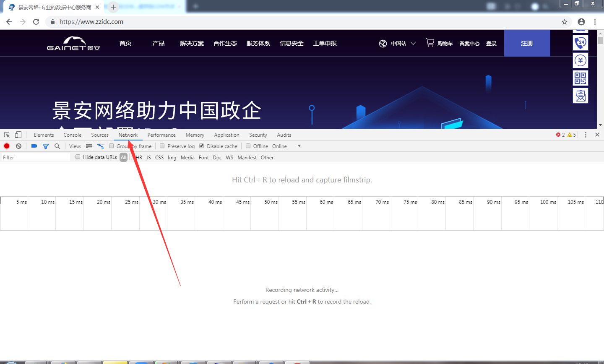Check the Hide data URLs checkbox
This screenshot has width=604, height=364.
click(x=78, y=157)
